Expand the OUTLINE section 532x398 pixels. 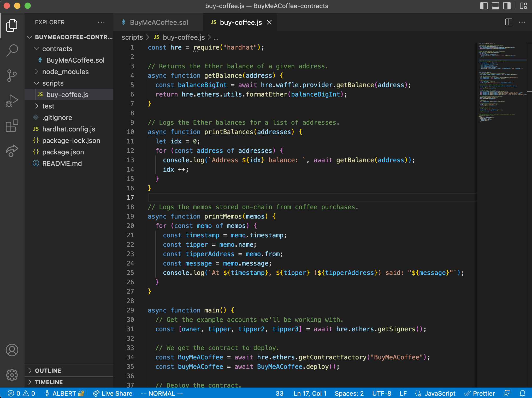69,371
